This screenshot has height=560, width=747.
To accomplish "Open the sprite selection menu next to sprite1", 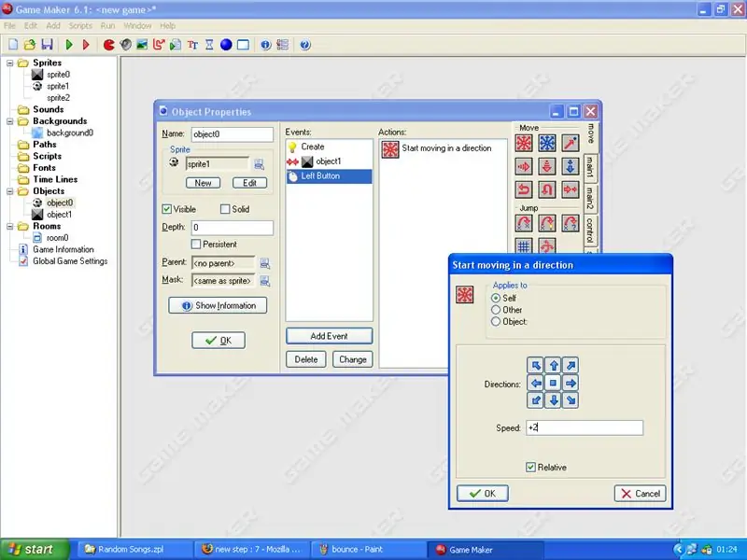I will pos(260,164).
